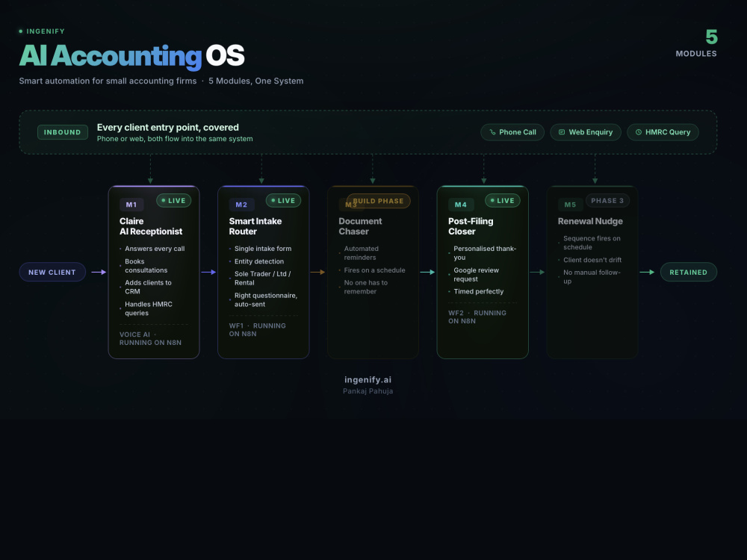Click 'Smart automation for small accounting firms' tagline

(108, 81)
